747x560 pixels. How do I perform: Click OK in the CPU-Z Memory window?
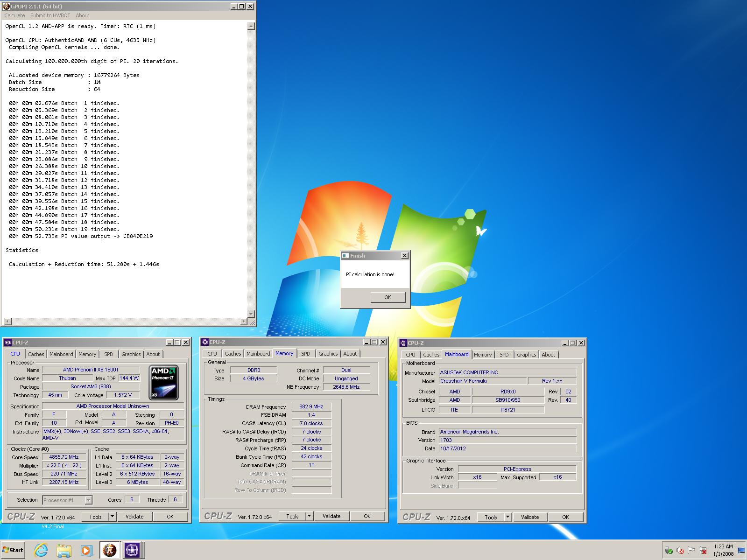367,516
